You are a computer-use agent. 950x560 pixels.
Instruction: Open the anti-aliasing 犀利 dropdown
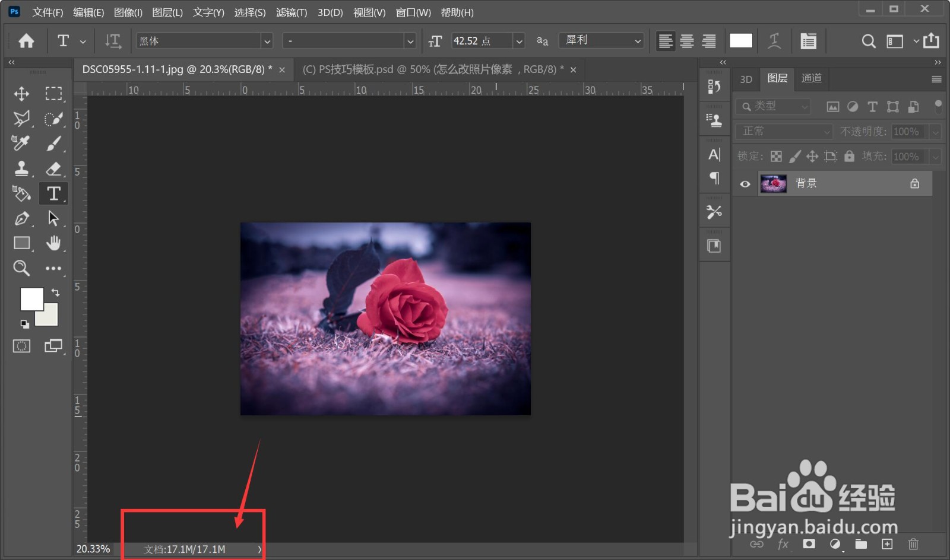601,40
